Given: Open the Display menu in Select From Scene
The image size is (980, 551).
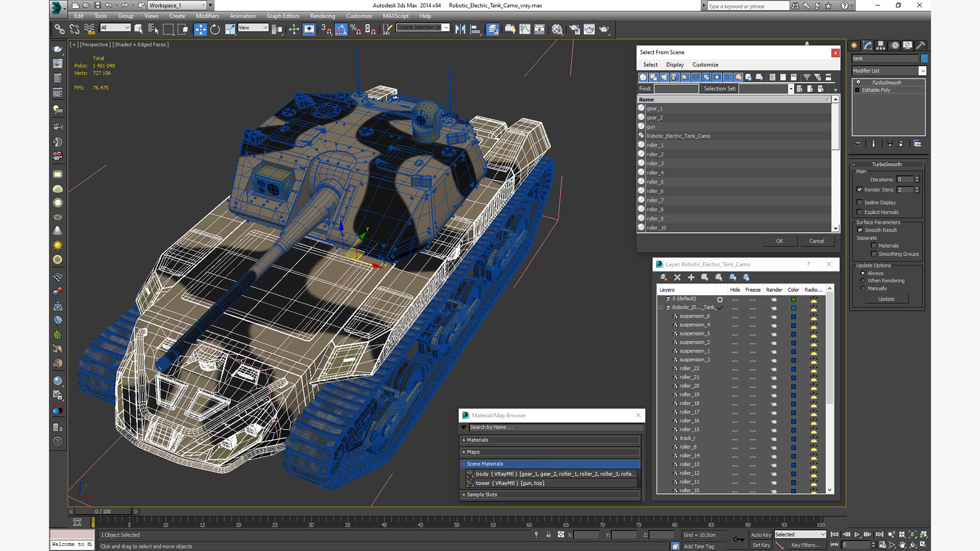Looking at the screenshot, I should click(675, 65).
